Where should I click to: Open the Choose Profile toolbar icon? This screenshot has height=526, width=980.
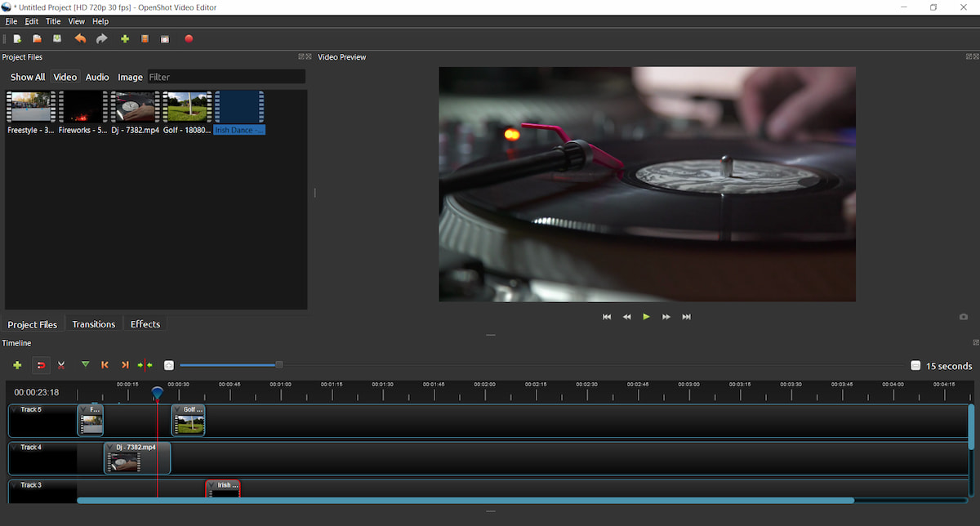point(145,38)
